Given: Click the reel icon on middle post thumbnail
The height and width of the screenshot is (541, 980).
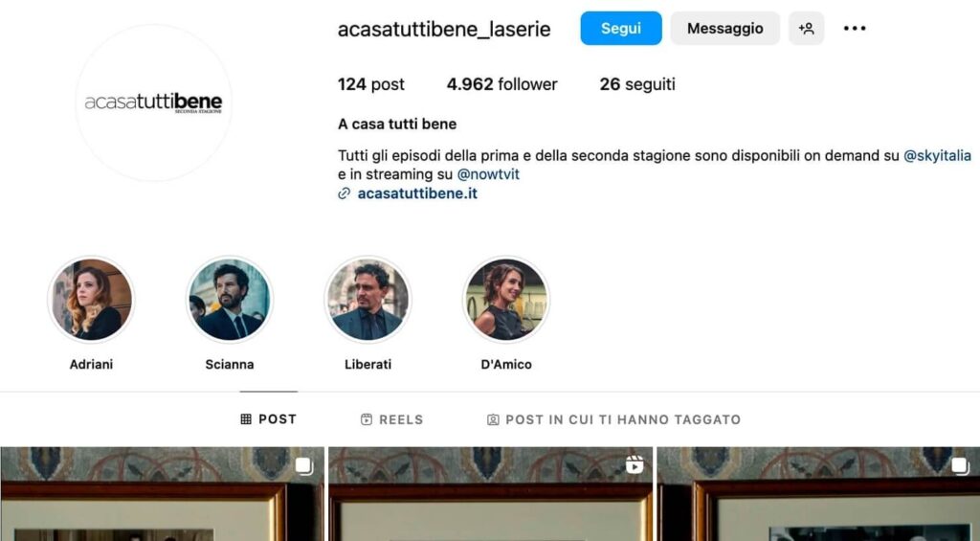Looking at the screenshot, I should click(634, 464).
